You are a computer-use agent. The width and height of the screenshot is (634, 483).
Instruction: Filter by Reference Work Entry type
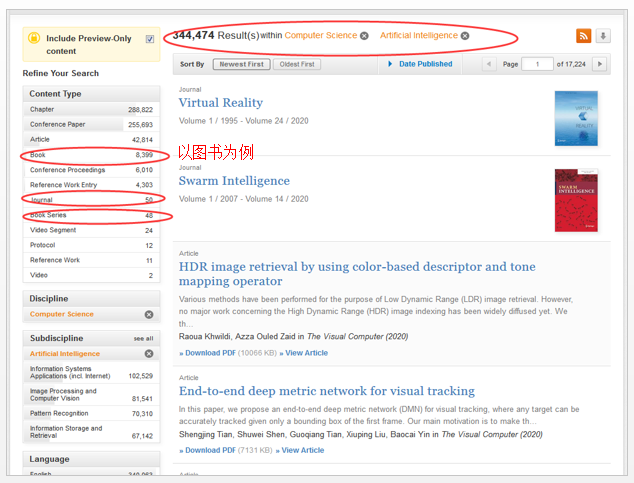pos(91,185)
